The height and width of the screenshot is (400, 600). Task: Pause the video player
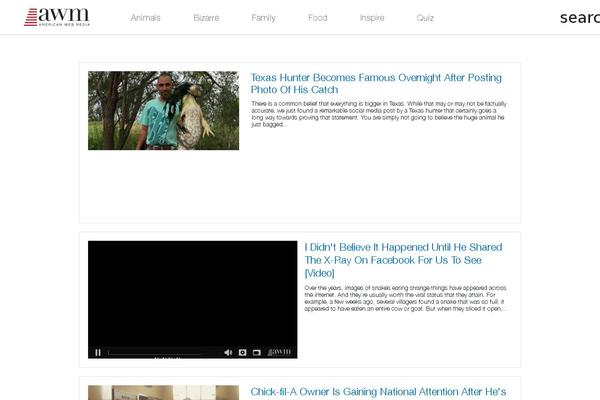98,353
